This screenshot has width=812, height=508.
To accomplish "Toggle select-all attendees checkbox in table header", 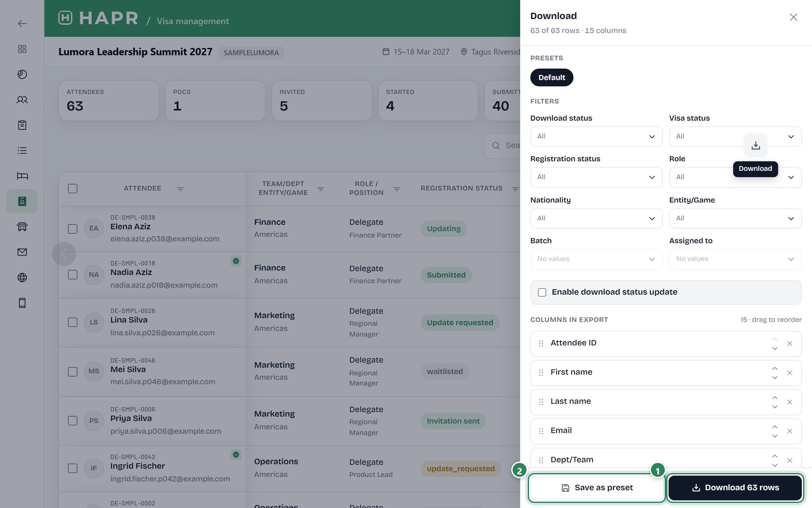I will pyautogui.click(x=72, y=189).
